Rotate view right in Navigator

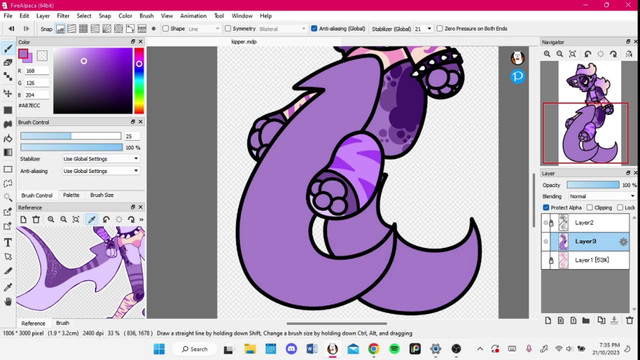tap(613, 54)
